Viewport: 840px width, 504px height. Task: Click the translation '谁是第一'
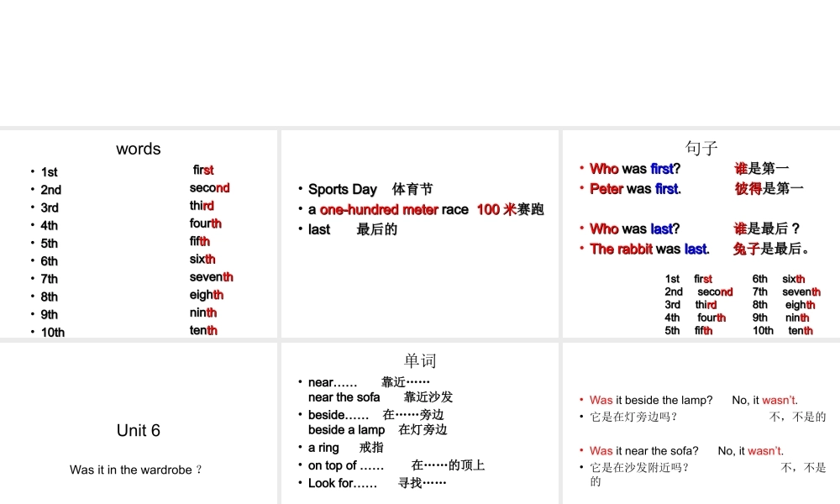click(761, 169)
